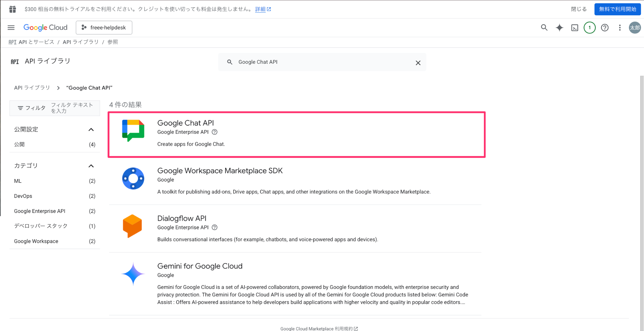This screenshot has height=331, width=644.
Task: Click the Gemini for Google Cloud description paragraph
Action: [313, 295]
